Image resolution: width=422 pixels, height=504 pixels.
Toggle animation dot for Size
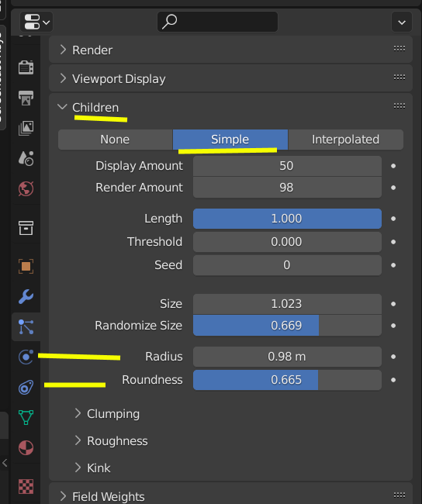[393, 304]
